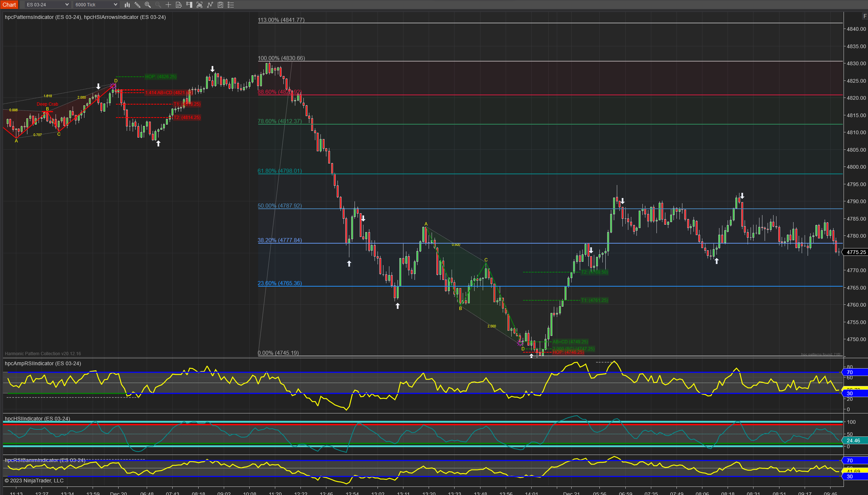The image size is (868, 495).
Task: Open the bar type (candlestick) icon
Action: point(127,5)
